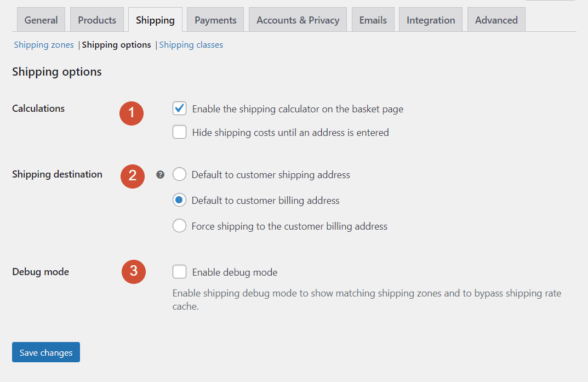Click the red marker 3 beside Debug mode
The image size is (588, 382).
coord(133,272)
